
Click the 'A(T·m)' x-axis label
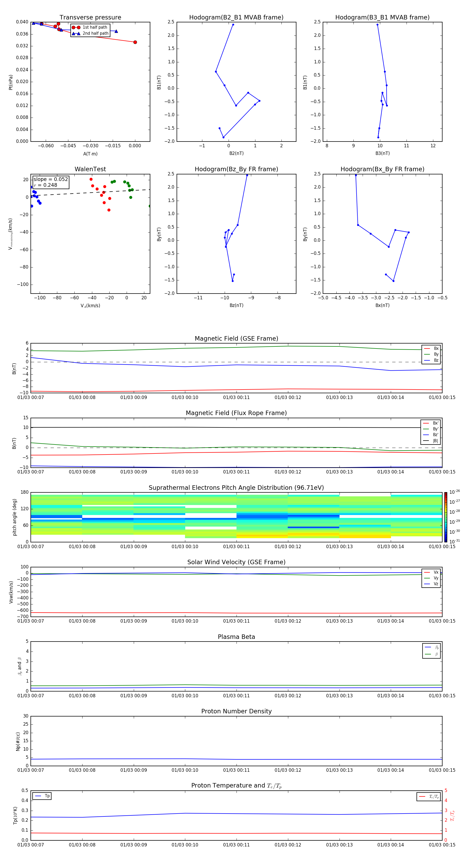pos(90,154)
